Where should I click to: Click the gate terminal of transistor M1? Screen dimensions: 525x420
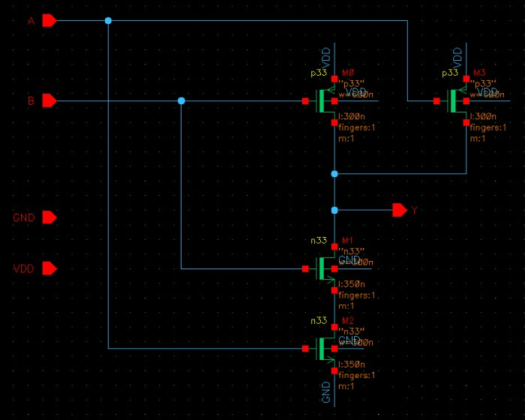pos(305,268)
